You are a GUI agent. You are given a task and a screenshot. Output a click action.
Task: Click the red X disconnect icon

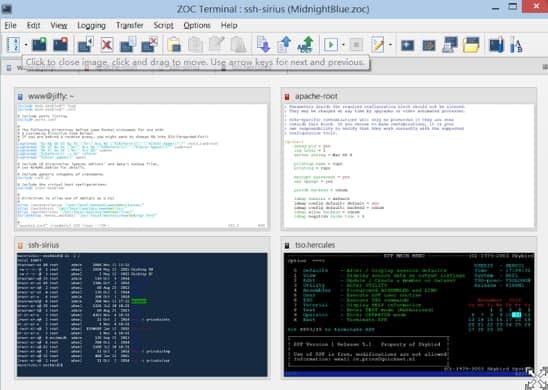(x=107, y=45)
